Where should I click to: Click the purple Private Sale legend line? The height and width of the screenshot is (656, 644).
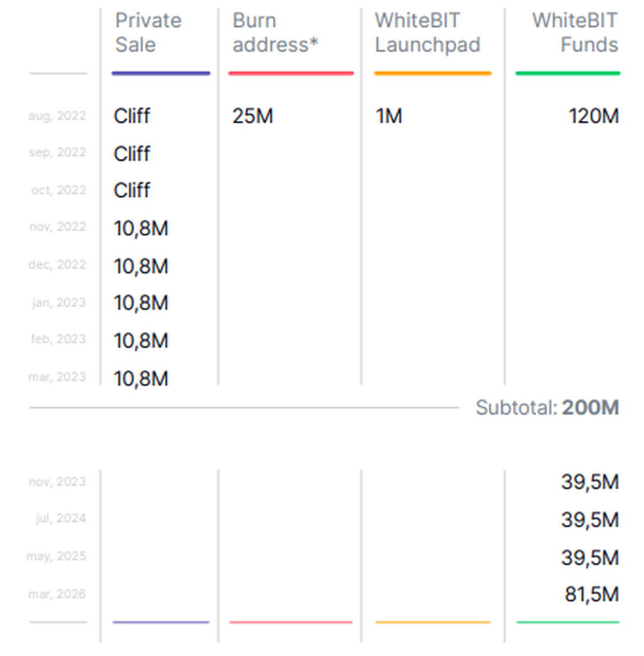point(161,72)
